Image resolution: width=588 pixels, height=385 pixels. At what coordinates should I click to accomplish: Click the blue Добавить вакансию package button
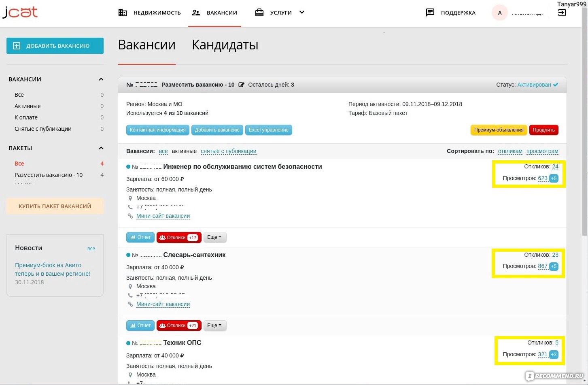(x=217, y=130)
